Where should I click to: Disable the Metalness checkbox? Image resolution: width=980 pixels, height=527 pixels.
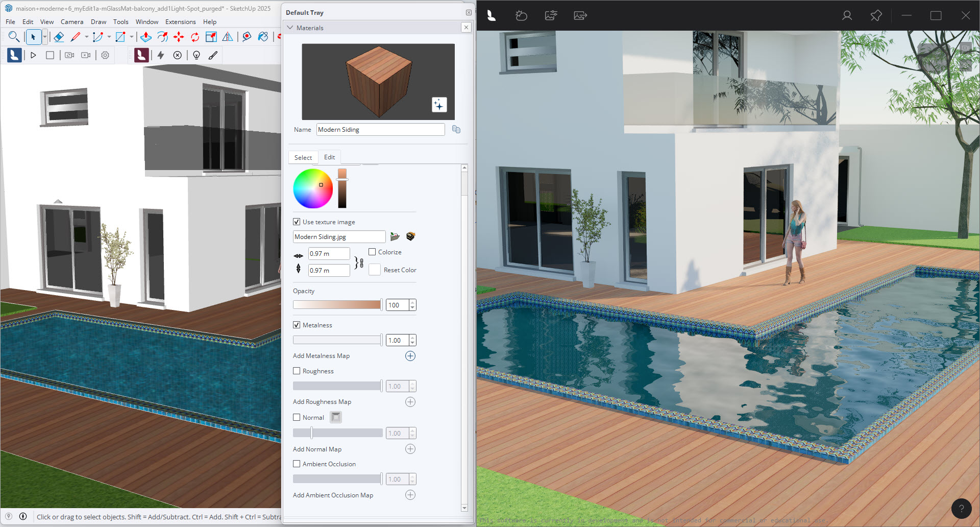297,325
